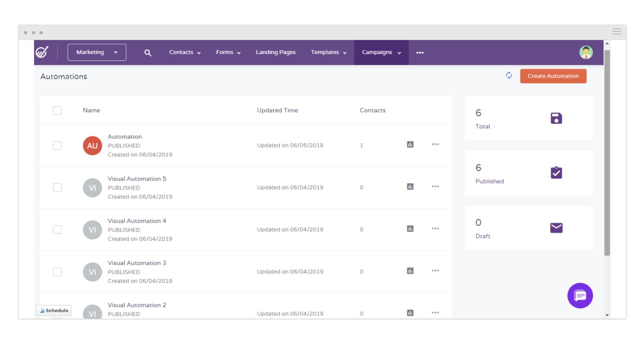Click the VI avatar of Visual Automation 4
Image resolution: width=644 pixels, height=352 pixels.
tap(92, 230)
